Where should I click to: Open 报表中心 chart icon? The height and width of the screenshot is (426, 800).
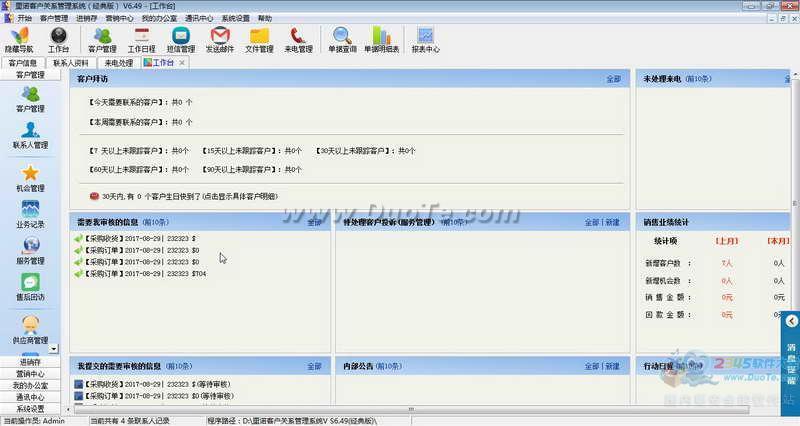pyautogui.click(x=426, y=40)
